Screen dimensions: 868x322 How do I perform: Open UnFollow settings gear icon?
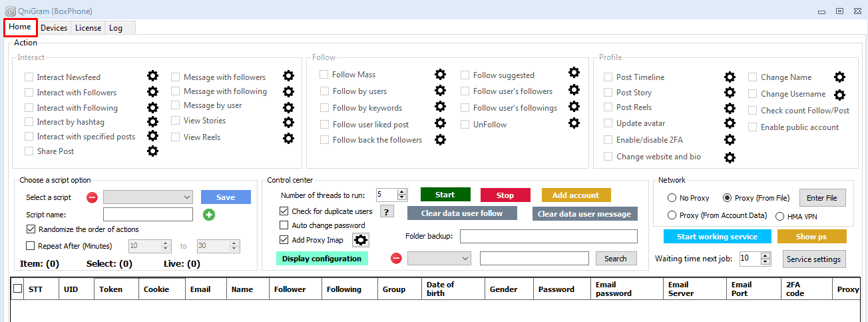coord(574,123)
